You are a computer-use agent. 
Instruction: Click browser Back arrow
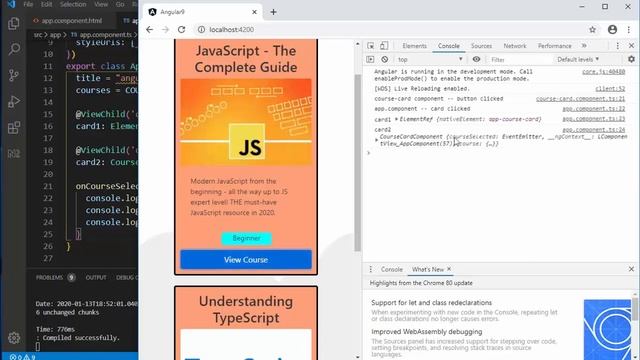tap(149, 29)
